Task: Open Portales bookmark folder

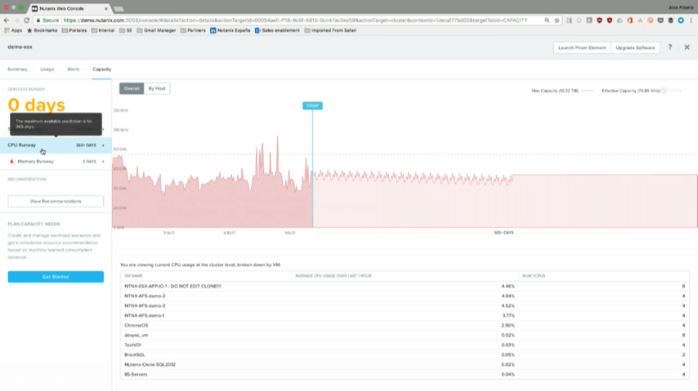Action: click(x=74, y=31)
